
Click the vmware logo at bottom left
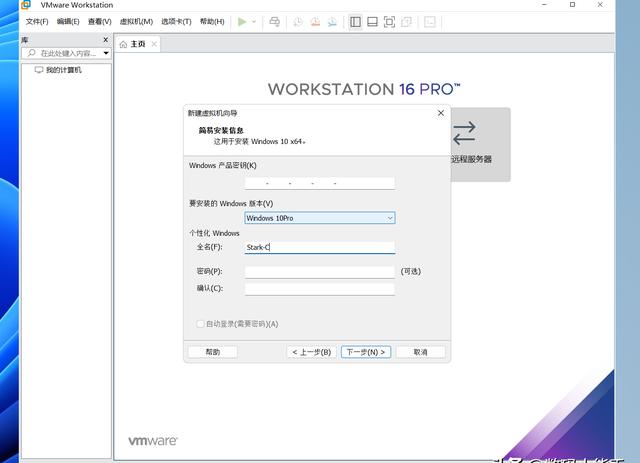tap(153, 441)
